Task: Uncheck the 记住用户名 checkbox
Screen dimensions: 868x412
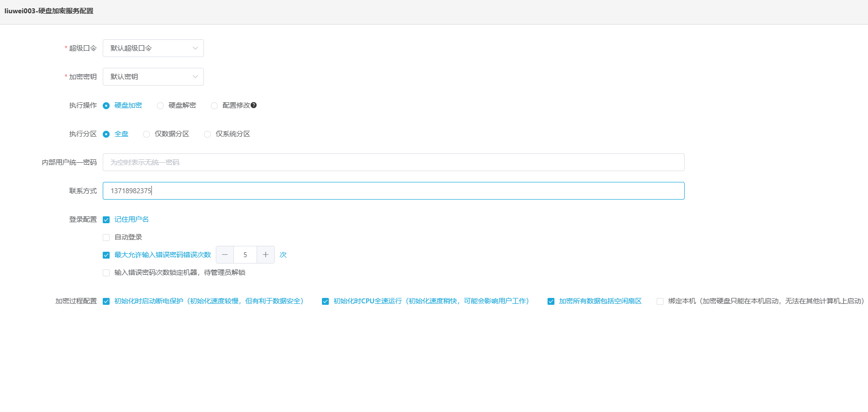Action: (106, 220)
